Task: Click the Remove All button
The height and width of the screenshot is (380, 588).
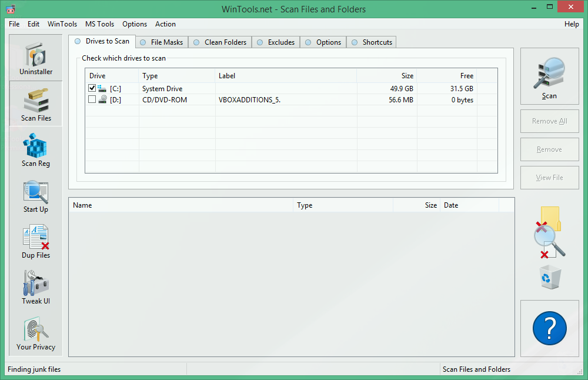Action: tap(549, 121)
